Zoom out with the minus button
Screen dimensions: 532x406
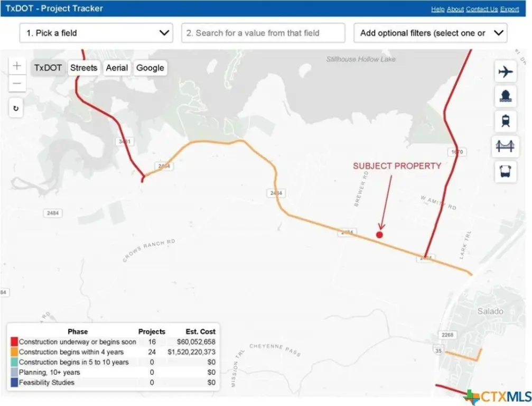click(17, 83)
